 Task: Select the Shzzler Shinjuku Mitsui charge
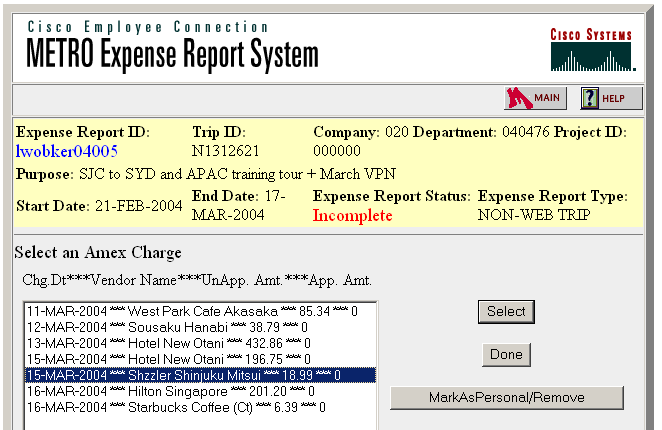coord(200,375)
